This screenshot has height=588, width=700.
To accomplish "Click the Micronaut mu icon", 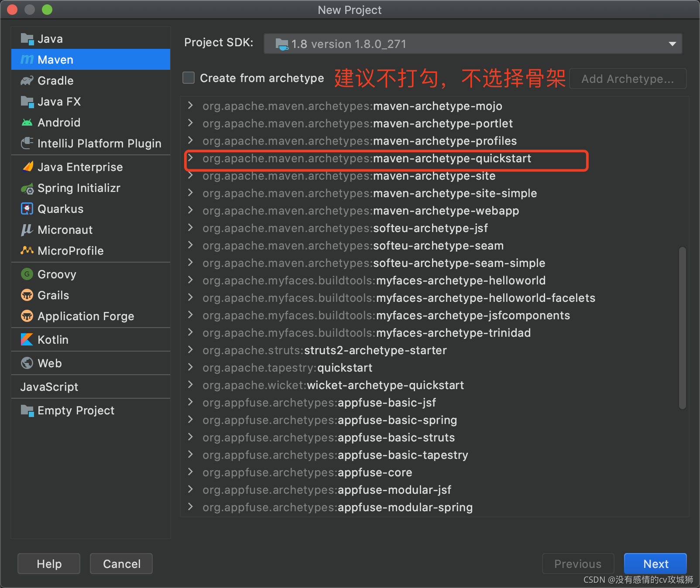I will [27, 230].
